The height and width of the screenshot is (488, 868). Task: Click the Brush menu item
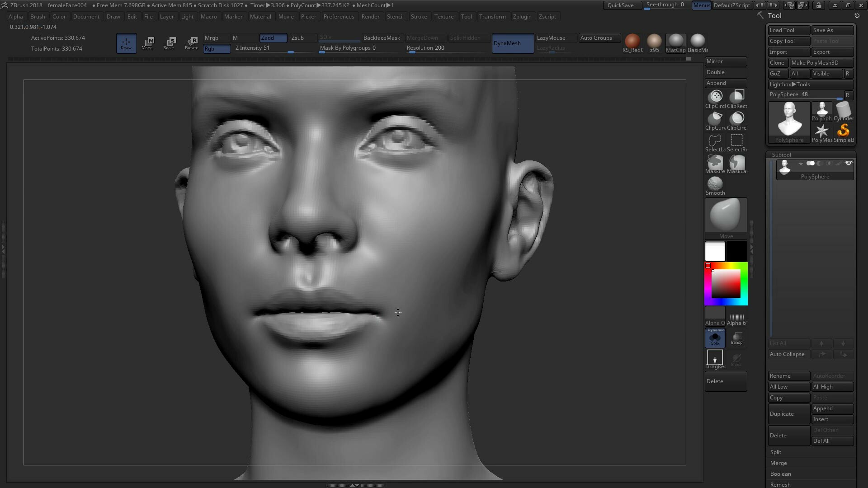tap(37, 16)
